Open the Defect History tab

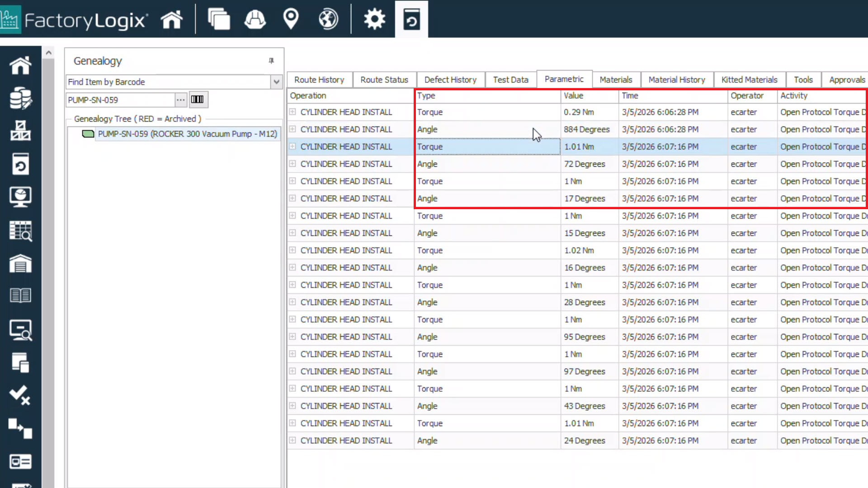point(450,80)
